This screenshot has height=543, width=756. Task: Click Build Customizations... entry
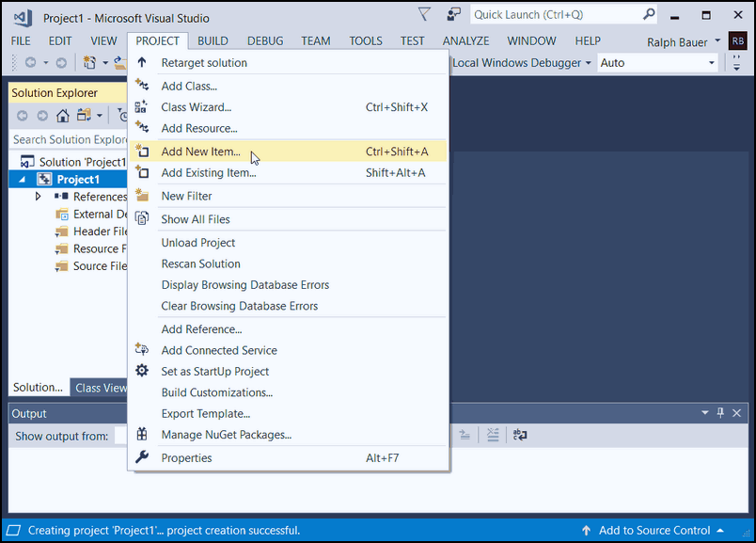(x=289, y=392)
